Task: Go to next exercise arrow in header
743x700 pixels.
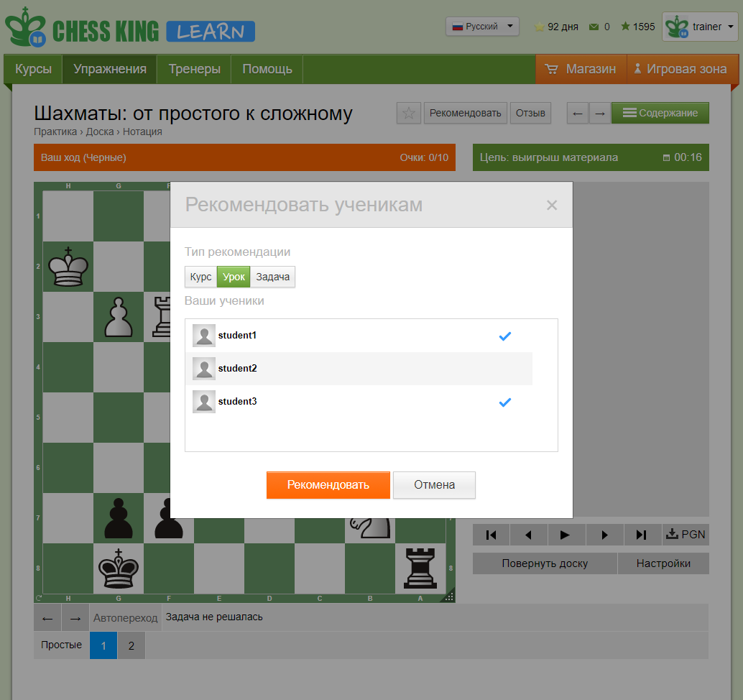Action: click(600, 113)
